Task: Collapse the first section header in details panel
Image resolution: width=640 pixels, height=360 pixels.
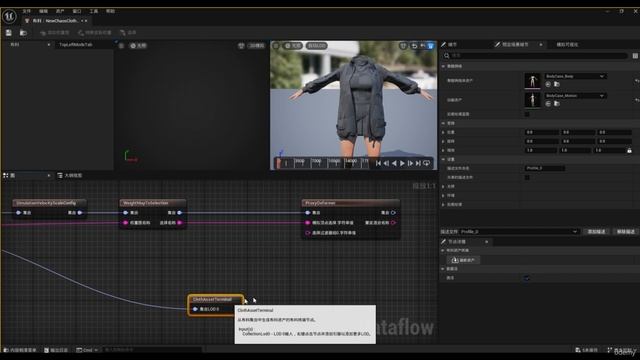Action: (x=444, y=66)
